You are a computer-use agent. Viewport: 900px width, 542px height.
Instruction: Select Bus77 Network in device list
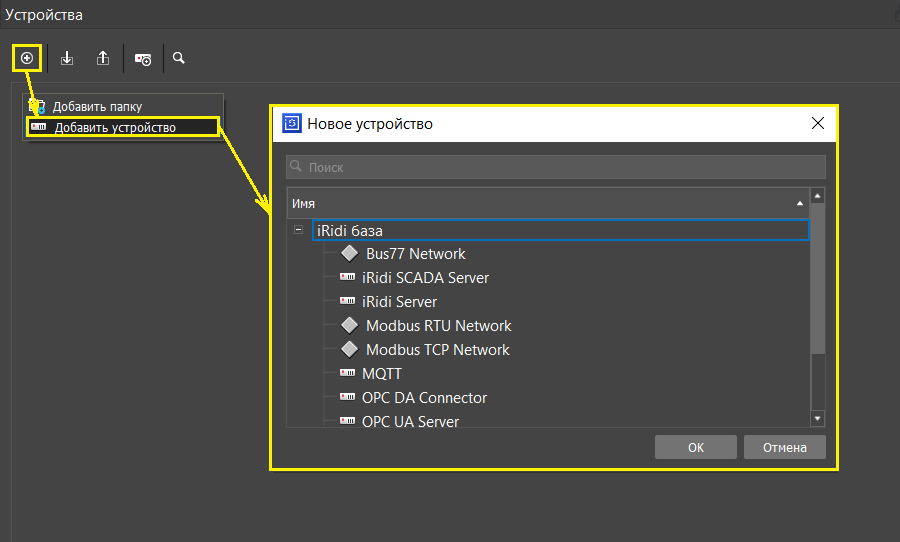415,254
